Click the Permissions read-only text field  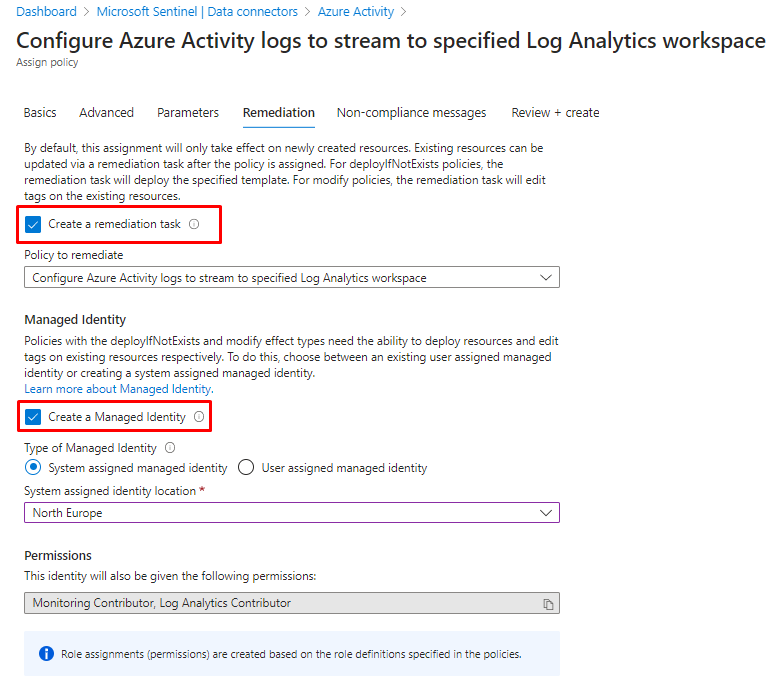click(x=280, y=603)
